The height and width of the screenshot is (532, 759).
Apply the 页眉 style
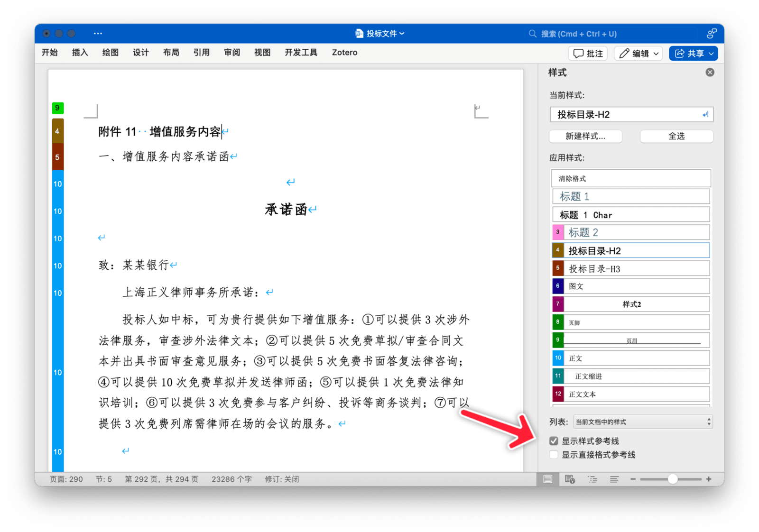click(x=636, y=340)
